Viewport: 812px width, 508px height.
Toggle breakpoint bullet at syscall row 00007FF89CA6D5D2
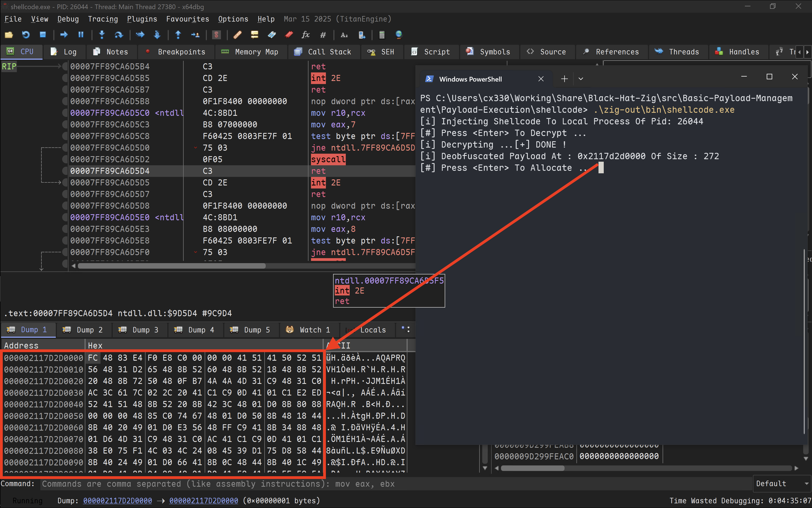click(65, 159)
